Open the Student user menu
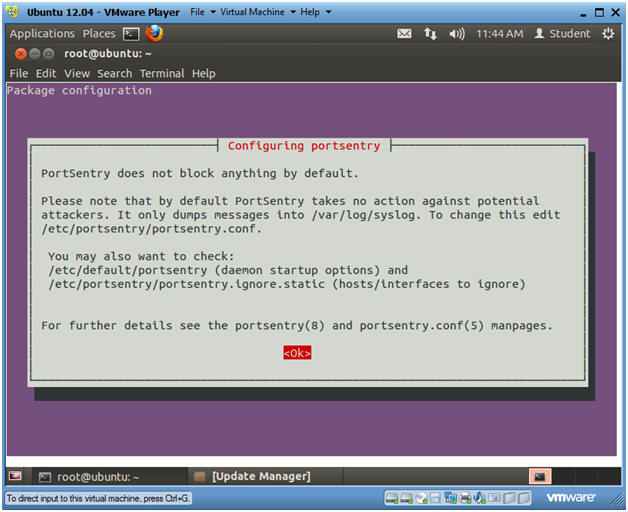This screenshot has width=628, height=512. tap(562, 34)
